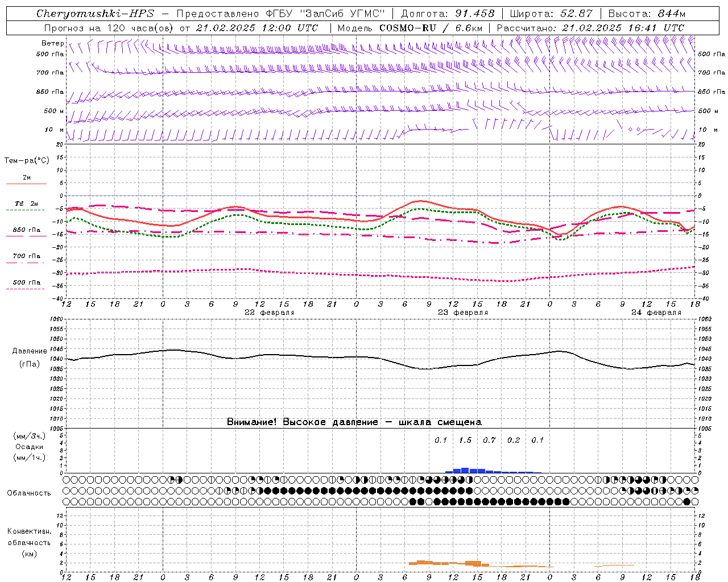The image size is (728, 582).
Task: Click the Модель COSMO-RU / 6.6км text
Action: (410, 28)
